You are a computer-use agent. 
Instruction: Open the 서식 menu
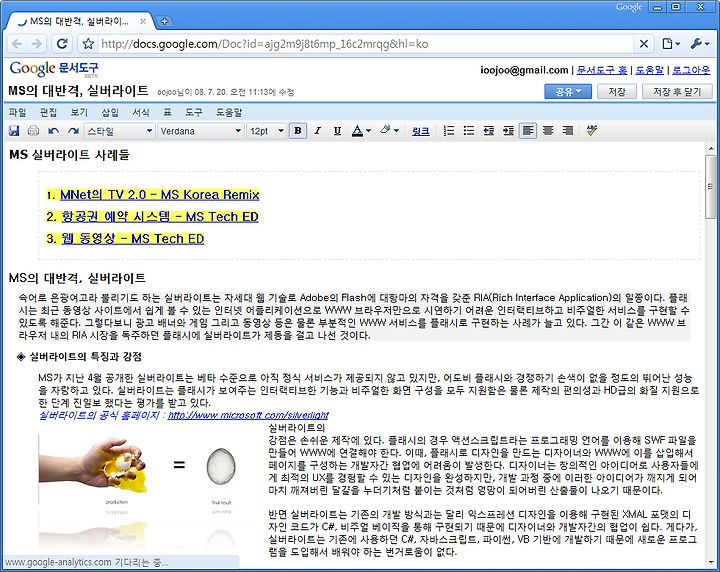[x=141, y=112]
